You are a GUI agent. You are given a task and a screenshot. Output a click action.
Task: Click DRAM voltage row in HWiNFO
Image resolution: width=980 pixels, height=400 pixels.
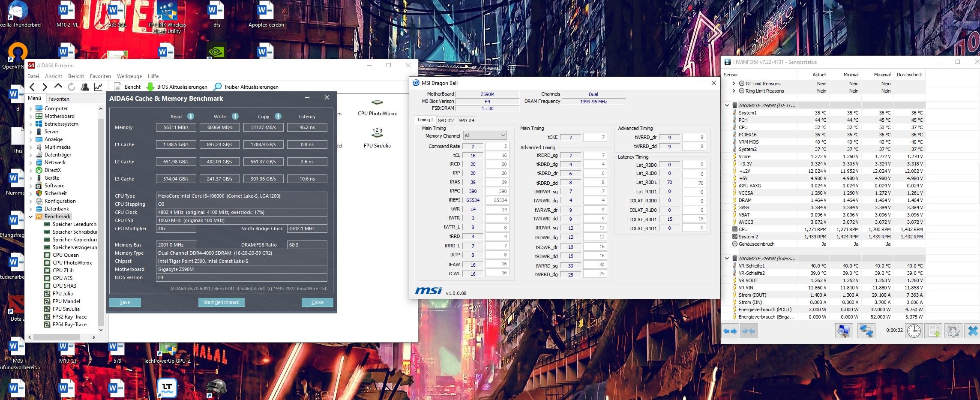pos(822,200)
